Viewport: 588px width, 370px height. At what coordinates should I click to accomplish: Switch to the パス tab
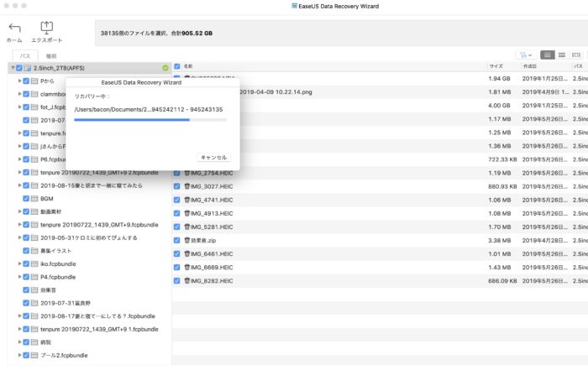(x=25, y=56)
